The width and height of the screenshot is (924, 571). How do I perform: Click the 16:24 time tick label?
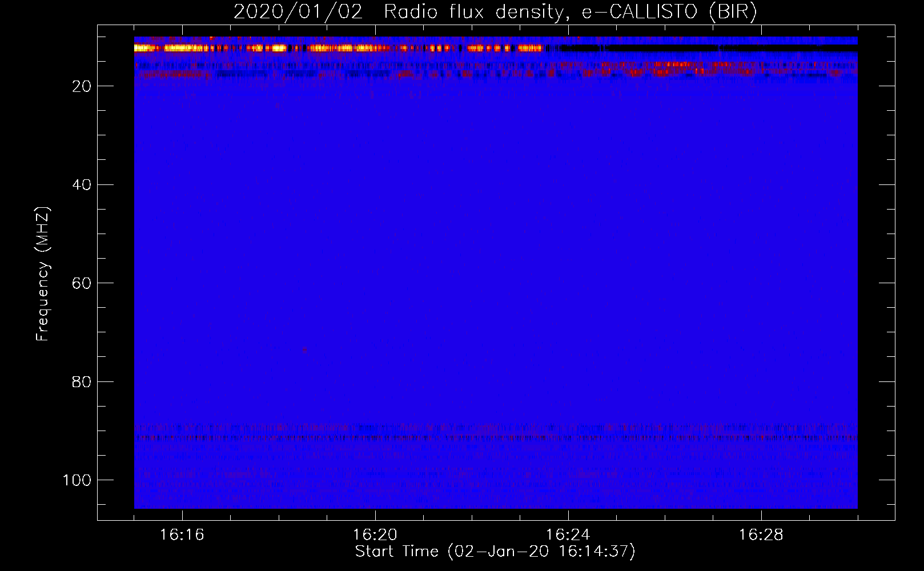(x=568, y=535)
